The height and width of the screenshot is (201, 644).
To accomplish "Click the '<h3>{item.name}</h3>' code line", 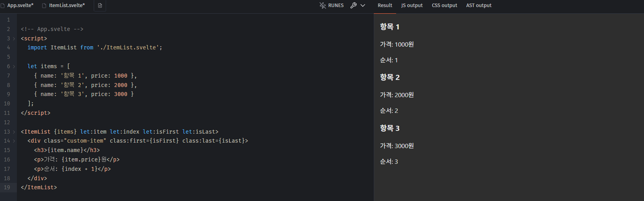I will point(67,150).
